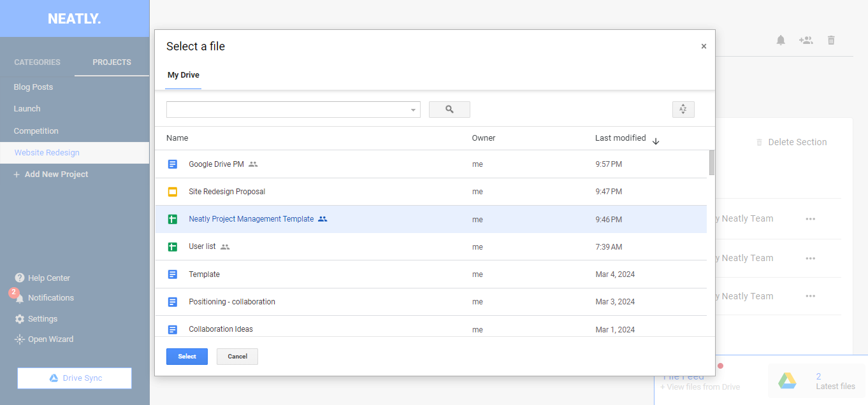Select the Template file

click(431, 274)
